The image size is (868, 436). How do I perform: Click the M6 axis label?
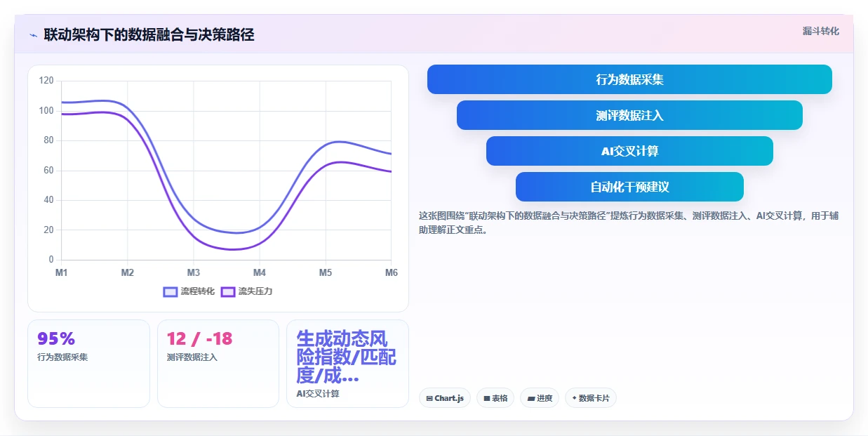coord(391,272)
